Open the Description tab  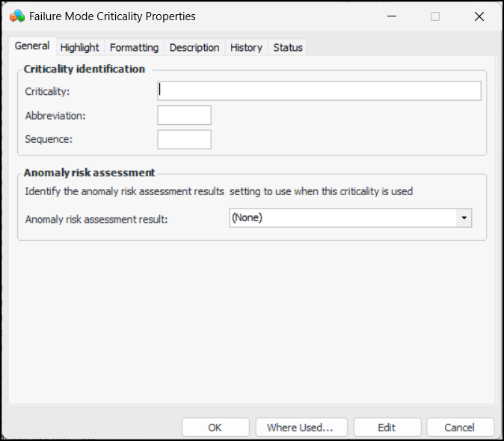point(194,47)
